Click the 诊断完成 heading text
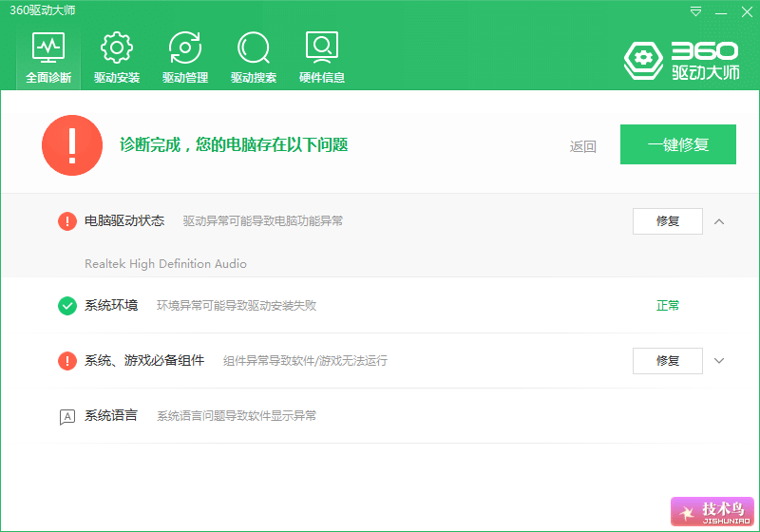This screenshot has height=532, width=760. [x=234, y=144]
